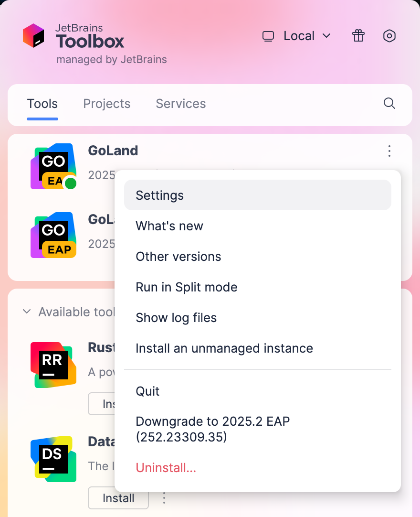Image resolution: width=420 pixels, height=517 pixels.
Task: Open Toolbox settings via gear icon
Action: [389, 36]
